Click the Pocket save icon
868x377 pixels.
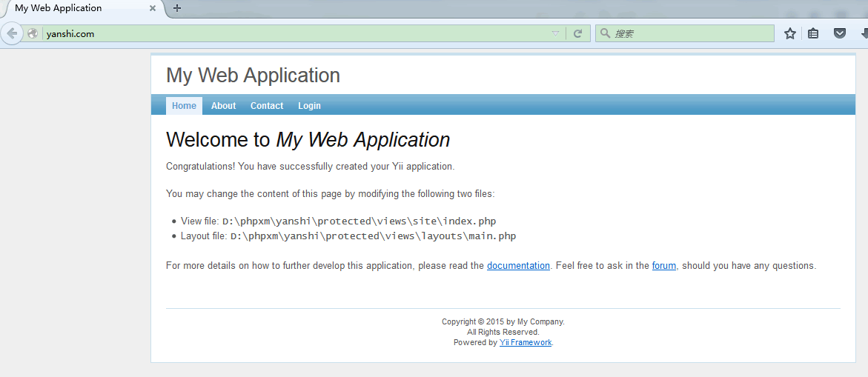point(840,33)
